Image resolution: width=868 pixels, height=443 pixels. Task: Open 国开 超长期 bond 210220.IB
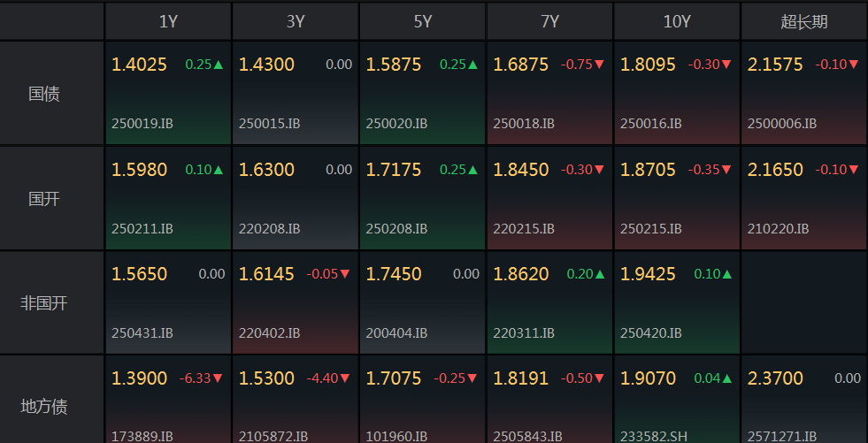(779, 228)
